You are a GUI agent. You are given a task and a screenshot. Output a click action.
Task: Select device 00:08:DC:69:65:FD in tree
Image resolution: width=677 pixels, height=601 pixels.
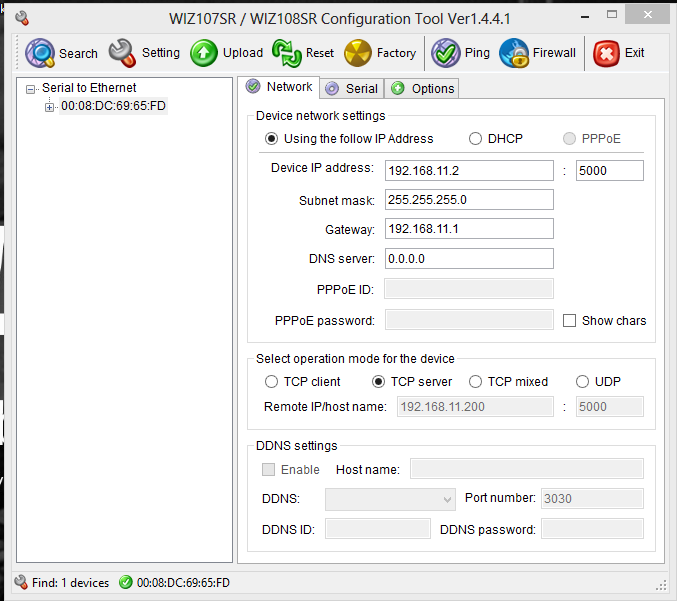pos(113,106)
